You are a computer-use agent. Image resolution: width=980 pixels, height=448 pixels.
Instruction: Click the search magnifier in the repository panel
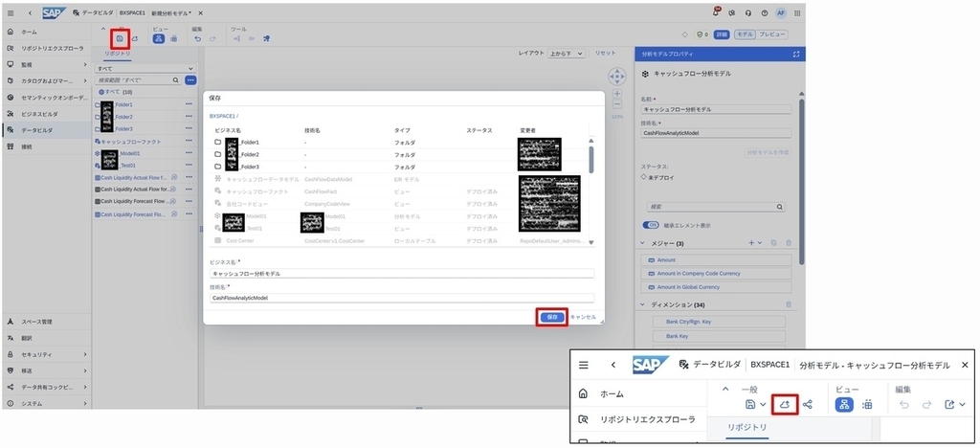click(176, 80)
